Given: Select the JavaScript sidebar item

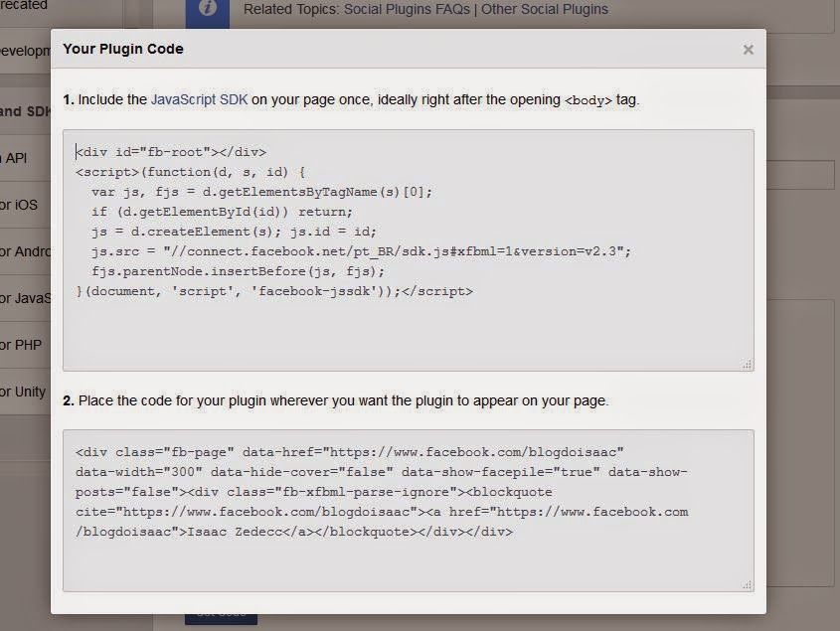Looking at the screenshot, I should [x=25, y=298].
